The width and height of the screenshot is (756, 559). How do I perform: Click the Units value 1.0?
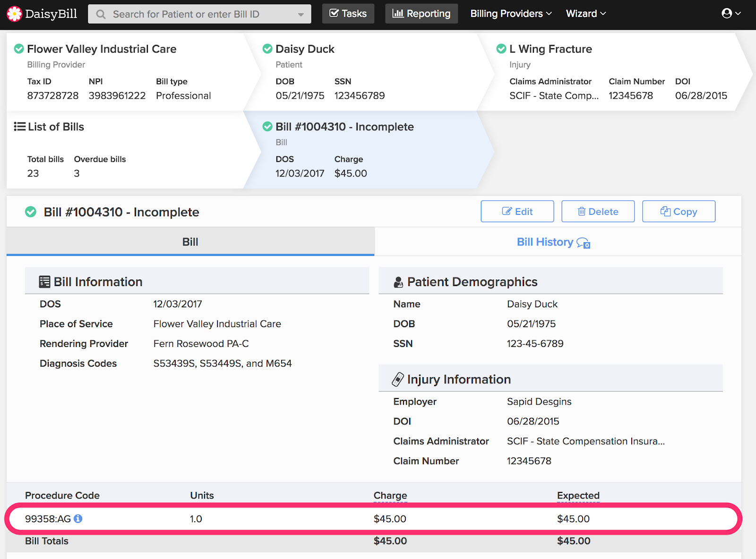point(196,519)
